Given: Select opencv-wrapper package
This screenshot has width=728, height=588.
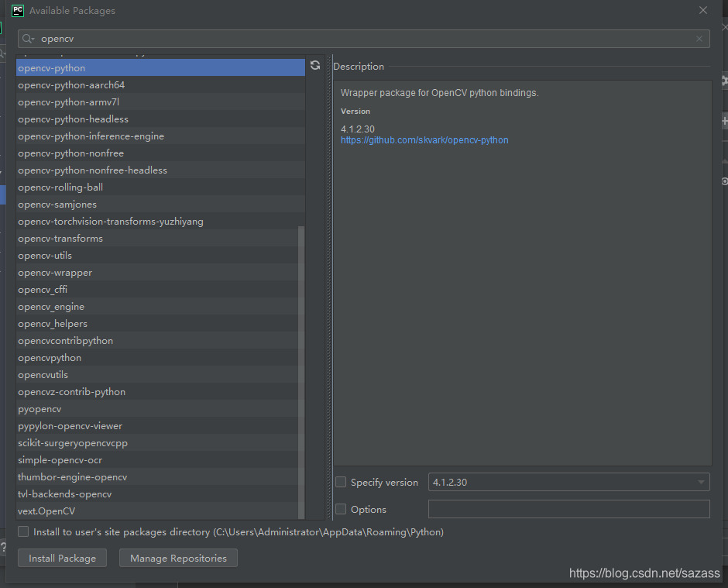Looking at the screenshot, I should [157, 273].
